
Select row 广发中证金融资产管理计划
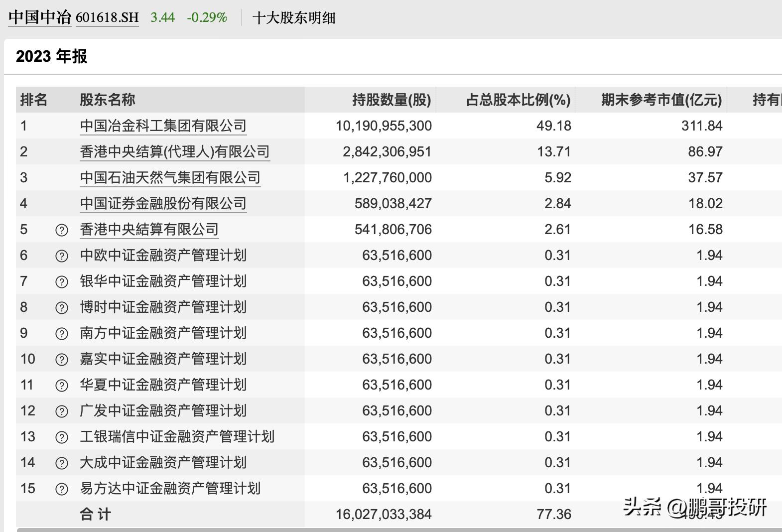click(399, 411)
